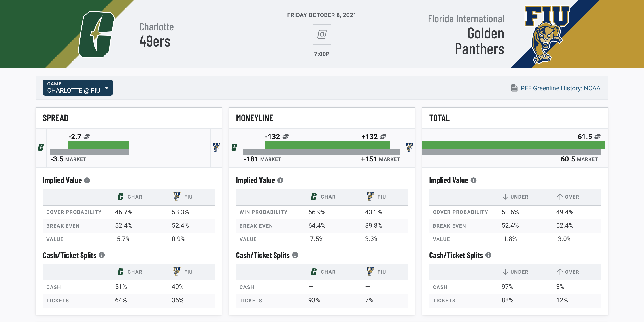This screenshot has height=322, width=644.
Task: Click spread cover probability 46.7%
Action: point(123,212)
